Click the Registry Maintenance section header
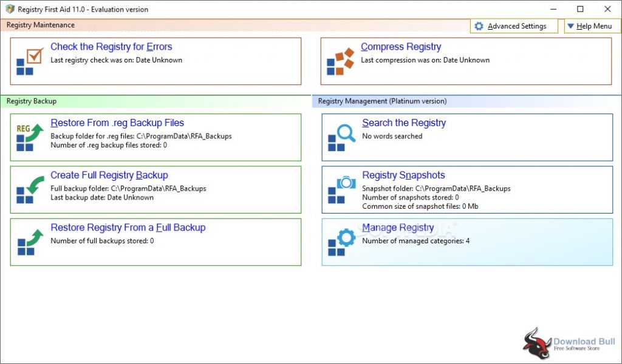The image size is (622, 364). click(41, 25)
